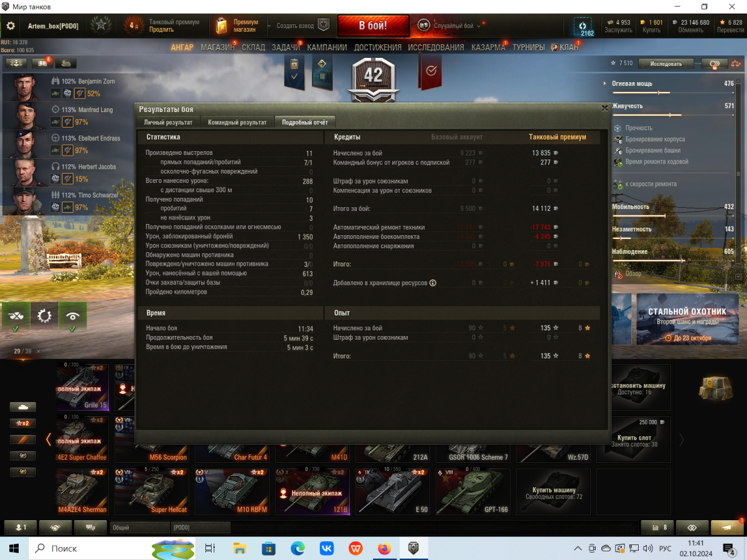This screenshot has height=560, width=747.
Task: Open the КАМПАНИИ section
Action: tap(327, 47)
